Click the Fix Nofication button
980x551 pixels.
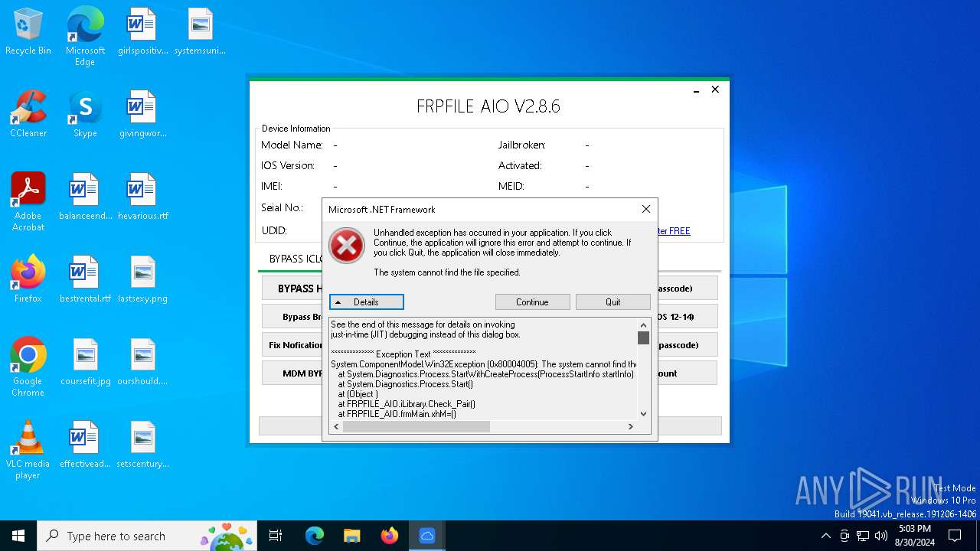(x=292, y=345)
